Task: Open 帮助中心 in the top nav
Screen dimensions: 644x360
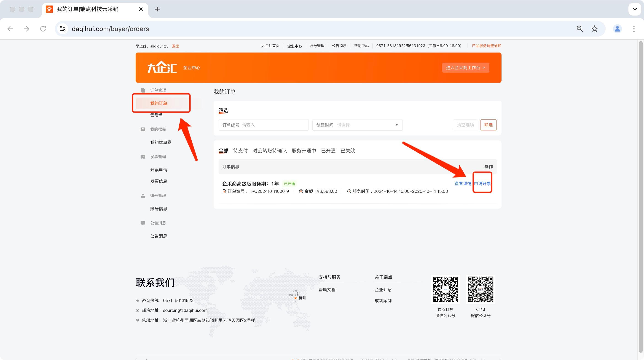Action: [x=361, y=46]
